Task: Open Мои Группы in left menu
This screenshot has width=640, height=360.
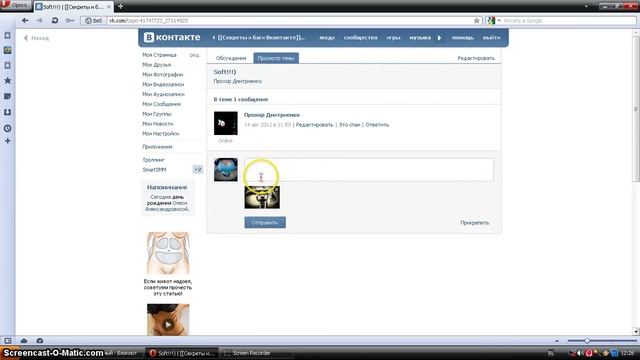Action: tap(157, 114)
